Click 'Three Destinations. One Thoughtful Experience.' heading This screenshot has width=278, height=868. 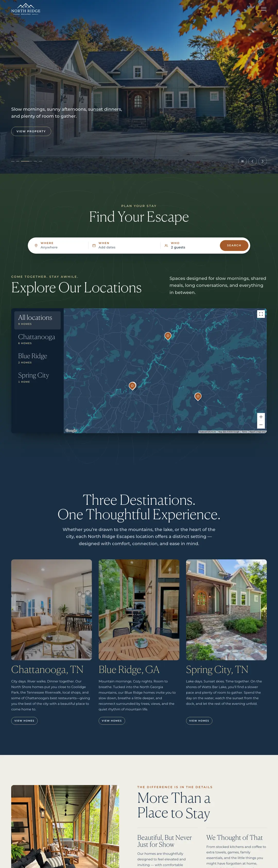point(139,507)
